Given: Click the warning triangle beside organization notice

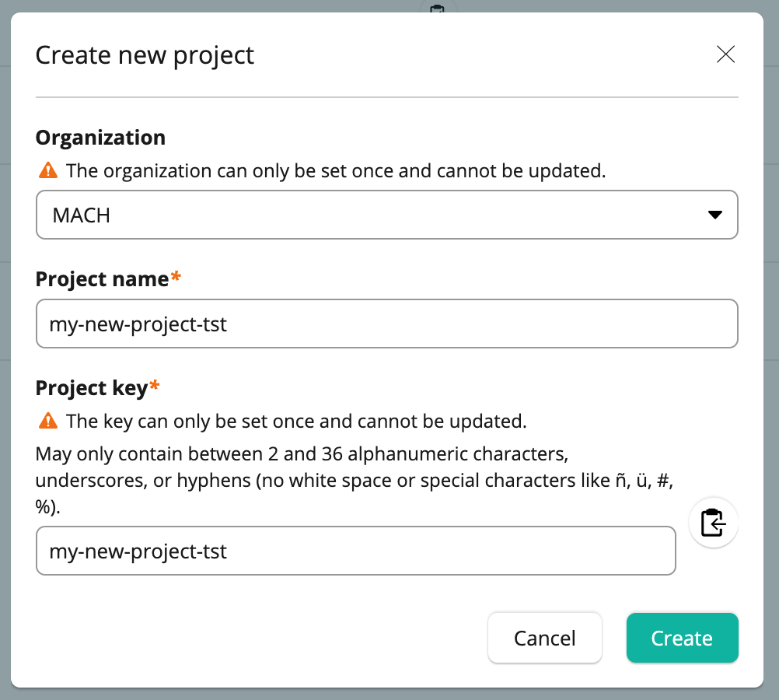Looking at the screenshot, I should pos(48,170).
